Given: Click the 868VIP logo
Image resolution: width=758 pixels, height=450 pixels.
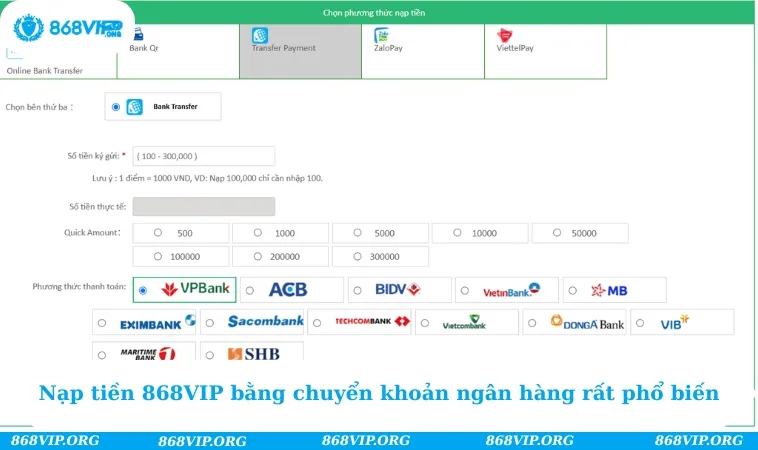Looking at the screenshot, I should [x=68, y=23].
